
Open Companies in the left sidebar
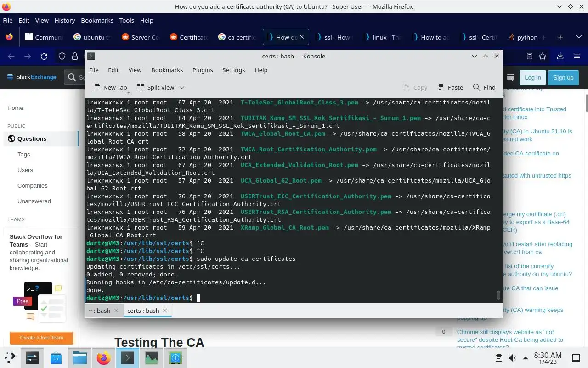coord(33,185)
